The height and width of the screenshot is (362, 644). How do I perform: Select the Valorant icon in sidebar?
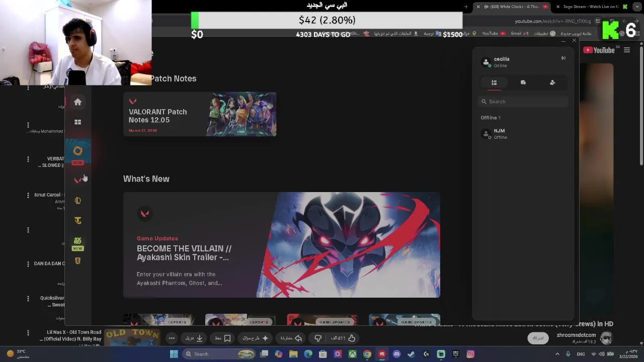(x=77, y=180)
